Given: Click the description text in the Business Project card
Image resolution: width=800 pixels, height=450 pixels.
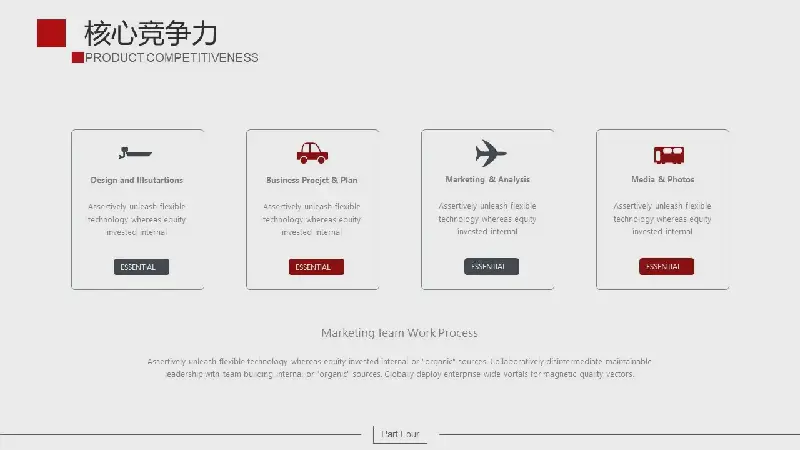Looking at the screenshot, I should point(312,219).
